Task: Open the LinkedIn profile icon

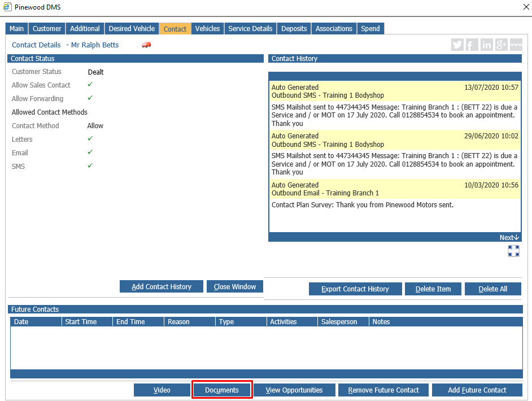Action: click(487, 45)
